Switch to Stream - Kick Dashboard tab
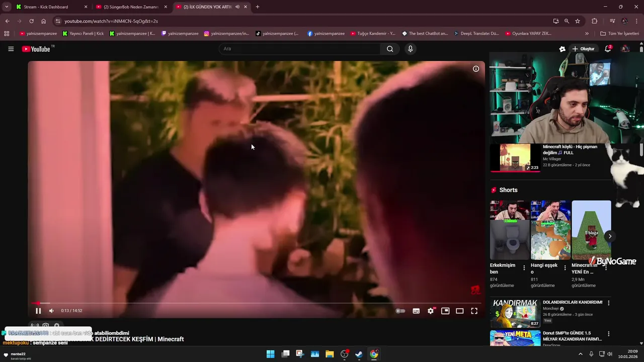The height and width of the screenshot is (362, 644). point(50,7)
